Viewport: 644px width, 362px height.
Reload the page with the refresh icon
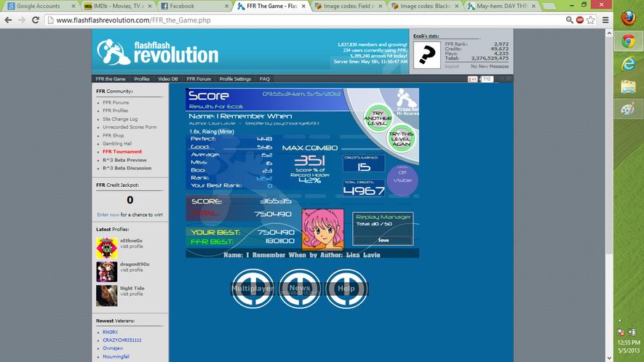point(36,20)
